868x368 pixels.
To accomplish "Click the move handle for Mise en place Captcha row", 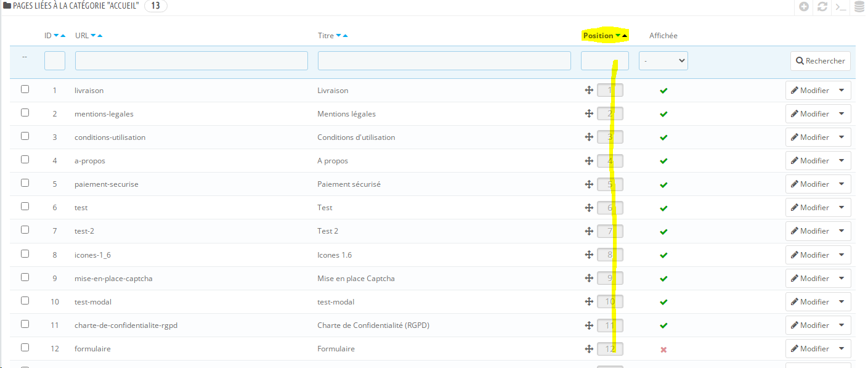I will point(588,278).
